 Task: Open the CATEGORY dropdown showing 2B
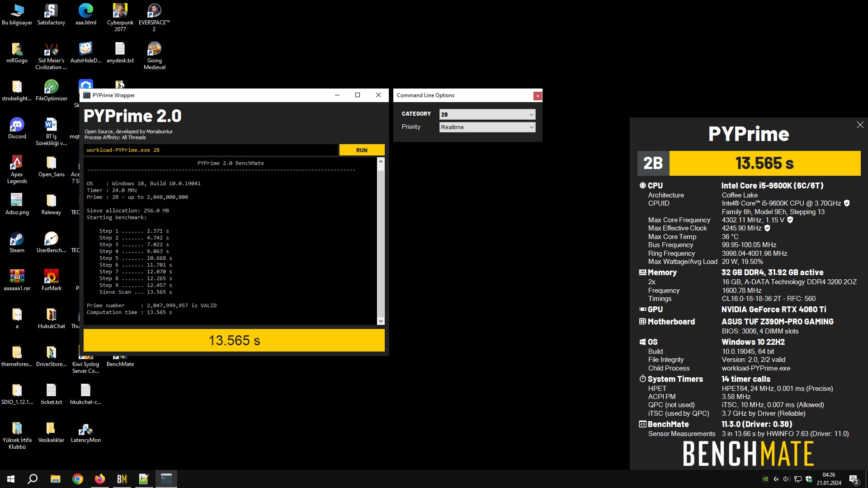pos(487,114)
